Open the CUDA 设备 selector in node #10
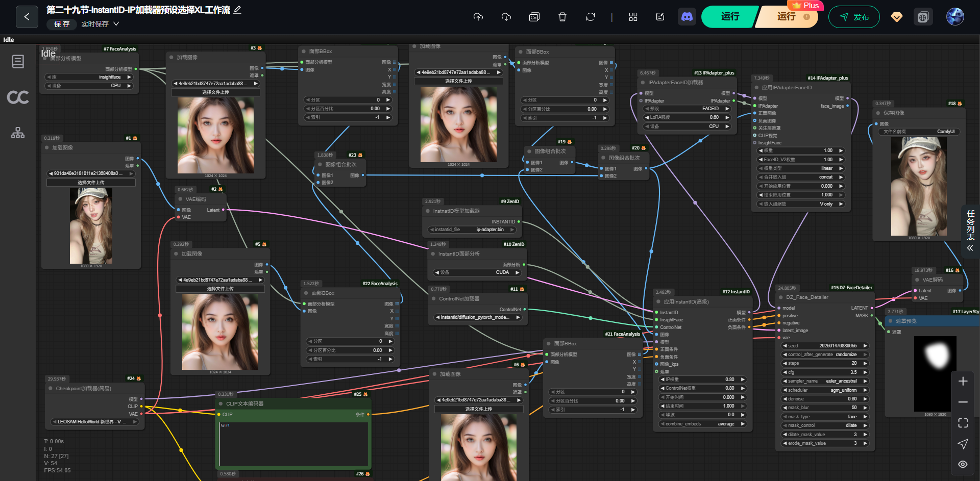Image resolution: width=980 pixels, height=481 pixels. coord(477,272)
